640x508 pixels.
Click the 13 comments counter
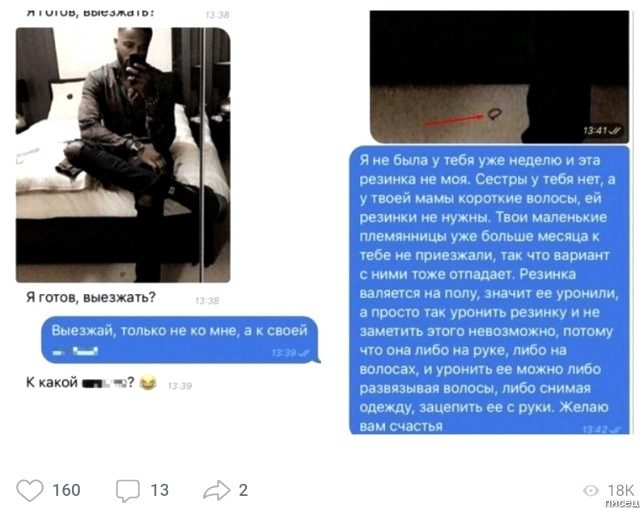[159, 490]
